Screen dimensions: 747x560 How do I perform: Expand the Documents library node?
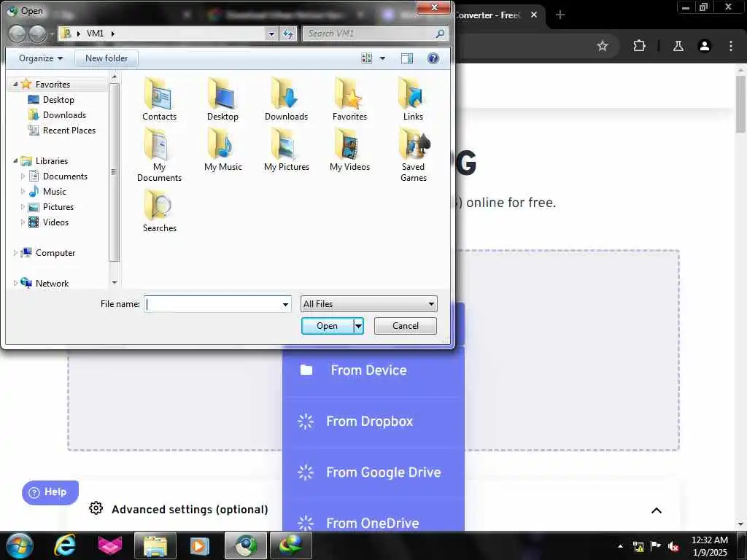(23, 176)
